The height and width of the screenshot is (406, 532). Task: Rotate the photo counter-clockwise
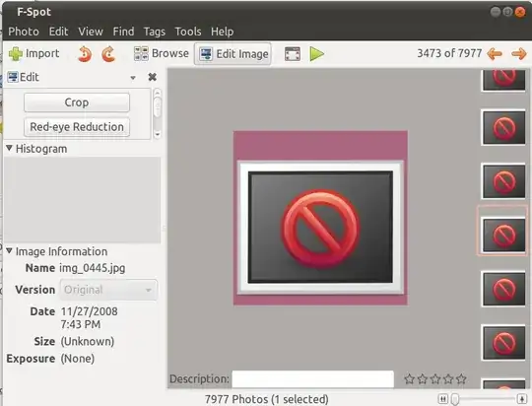click(85, 54)
